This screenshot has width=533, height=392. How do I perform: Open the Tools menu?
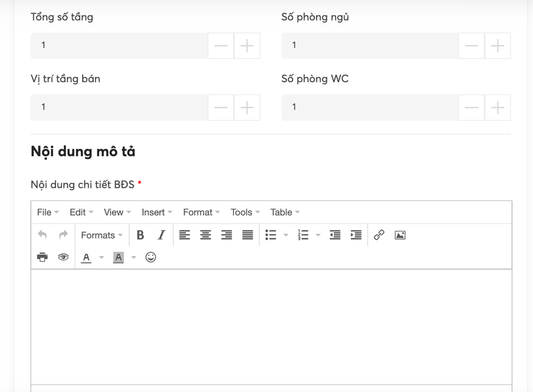[245, 212]
